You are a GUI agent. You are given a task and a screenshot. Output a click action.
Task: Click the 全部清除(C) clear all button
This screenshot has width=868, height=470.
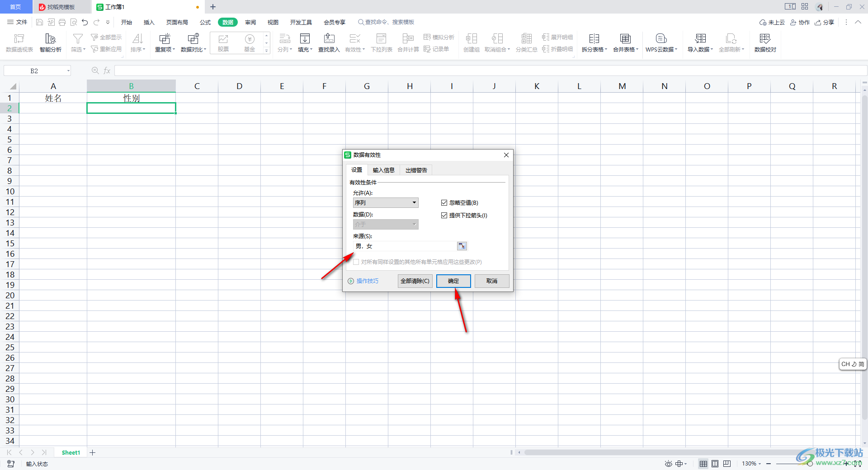pos(415,281)
